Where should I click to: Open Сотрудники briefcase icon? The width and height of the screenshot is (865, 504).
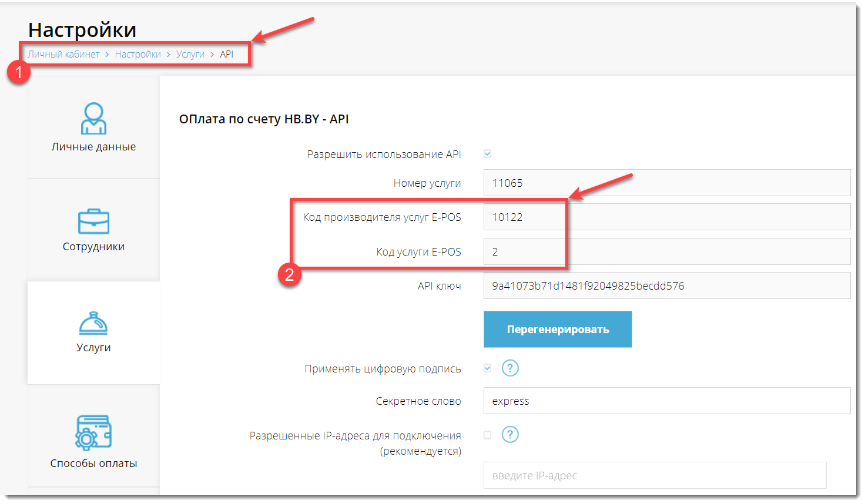[93, 221]
